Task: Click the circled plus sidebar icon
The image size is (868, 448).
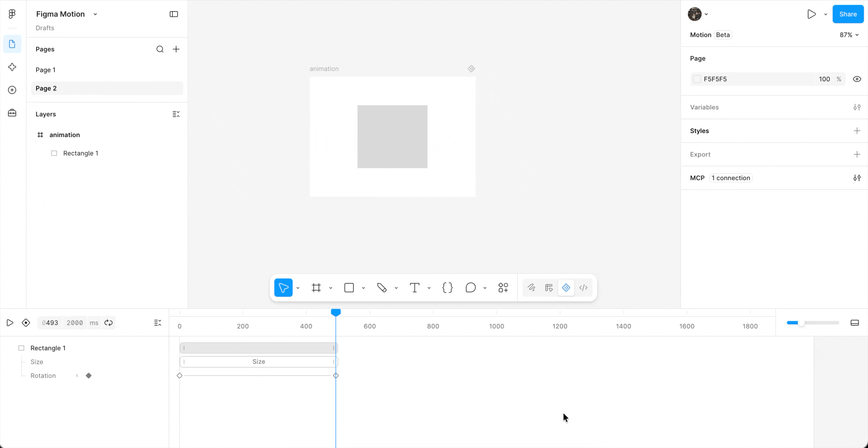Action: [12, 90]
